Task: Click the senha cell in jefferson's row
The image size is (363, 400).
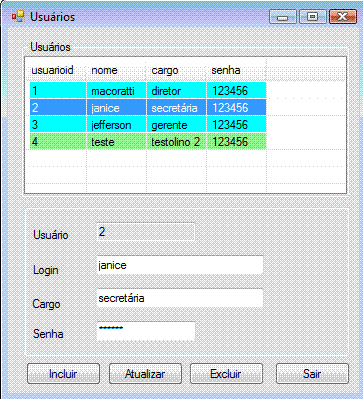Action: pos(237,125)
